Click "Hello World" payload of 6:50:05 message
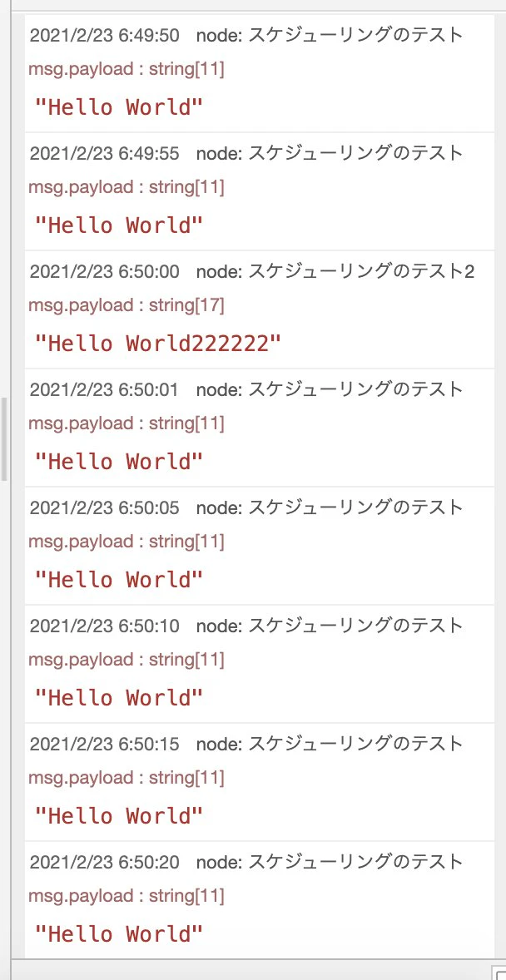The width and height of the screenshot is (506, 980). click(119, 579)
